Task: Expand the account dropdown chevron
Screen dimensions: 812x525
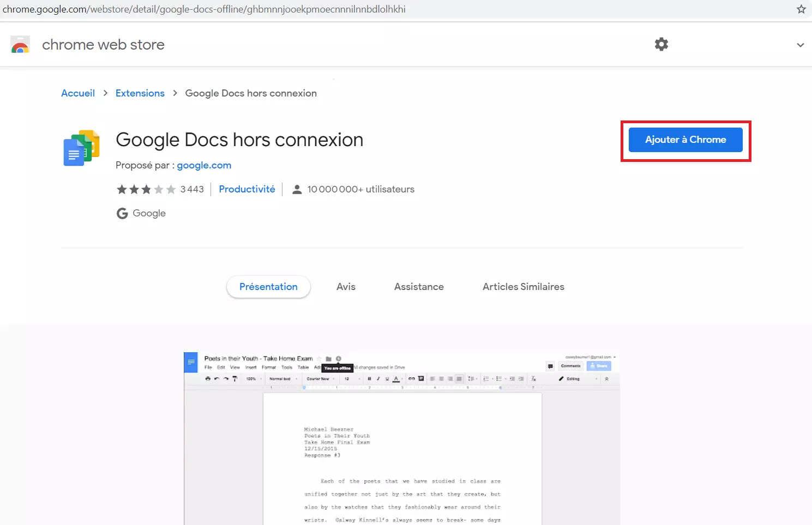Action: coord(800,45)
